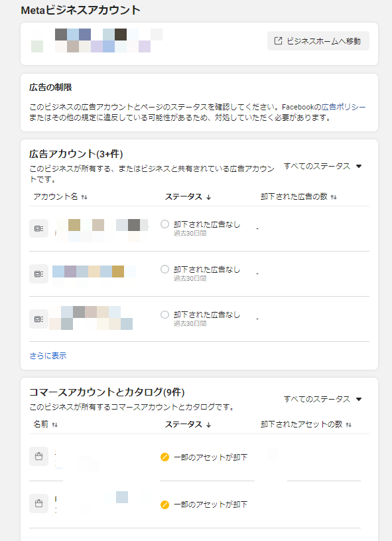The image size is (392, 541).
Task: Click the external-link icon in ビジネスホームへ移動
Action: point(278,41)
